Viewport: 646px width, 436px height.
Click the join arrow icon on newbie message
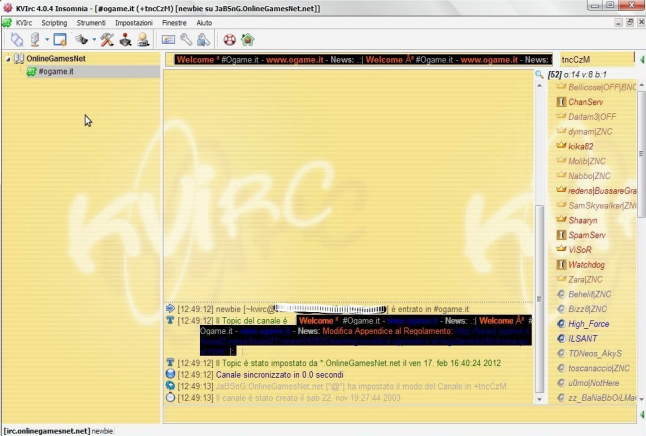coord(170,309)
